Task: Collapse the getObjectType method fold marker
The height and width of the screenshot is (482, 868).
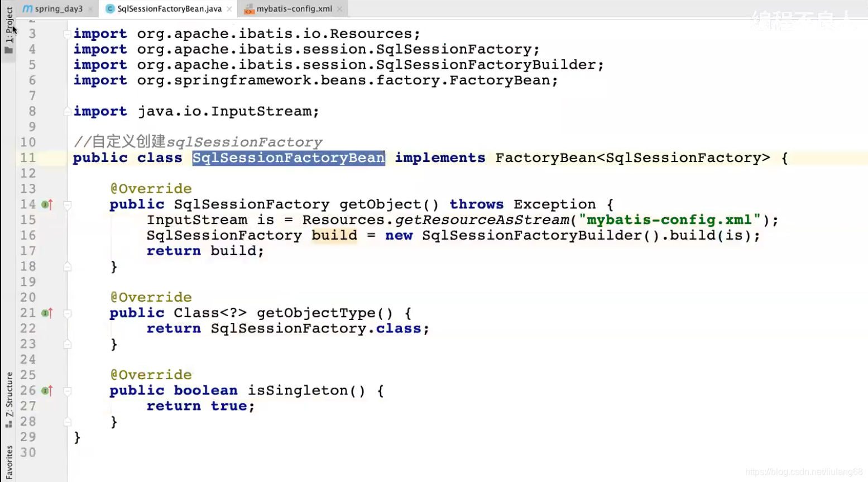Action: pyautogui.click(x=68, y=313)
